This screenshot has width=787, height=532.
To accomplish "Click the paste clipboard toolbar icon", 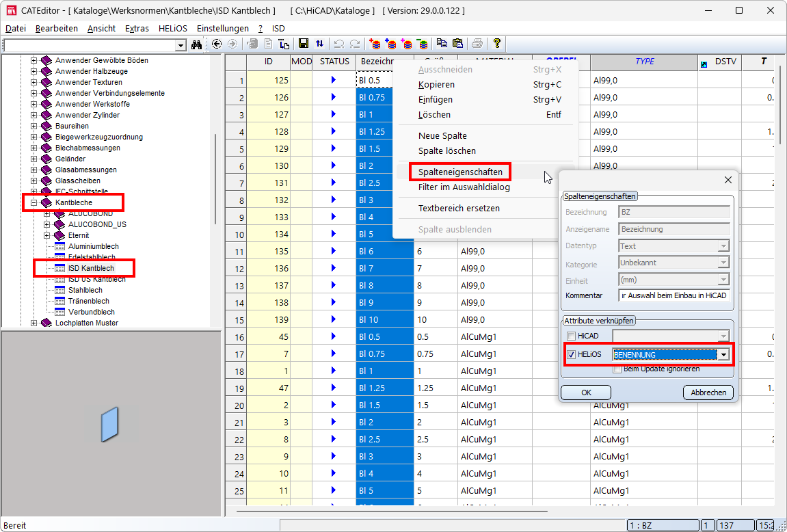I will click(457, 44).
